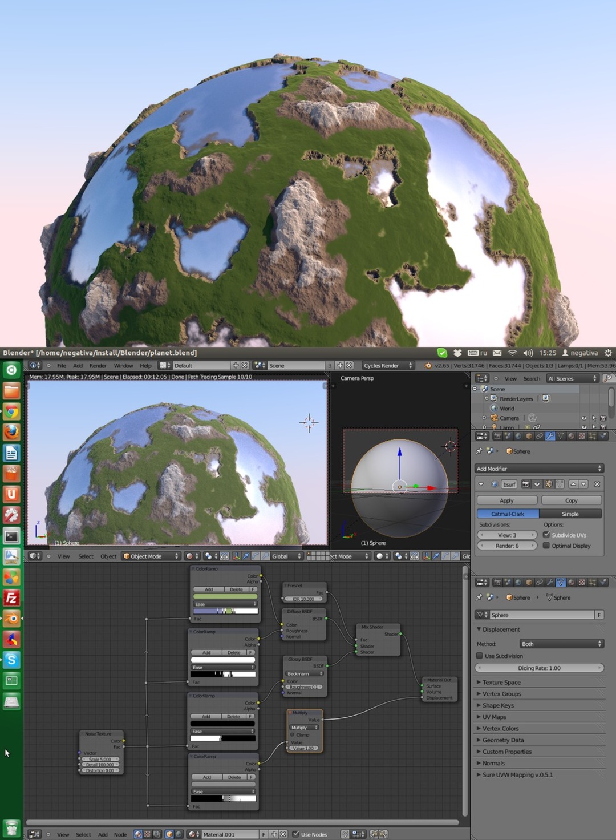Click the pin icon beside Sphere breadcrumb
Viewport: 616px width, 840px height.
(x=479, y=451)
